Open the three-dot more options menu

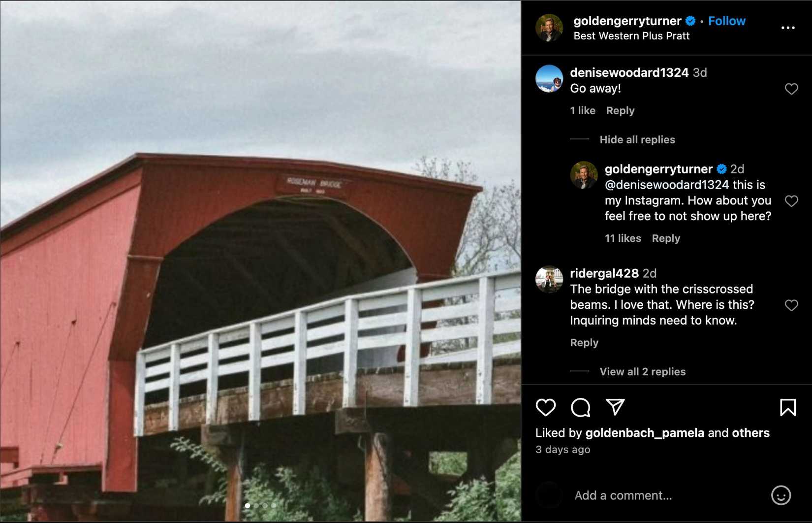(x=788, y=28)
